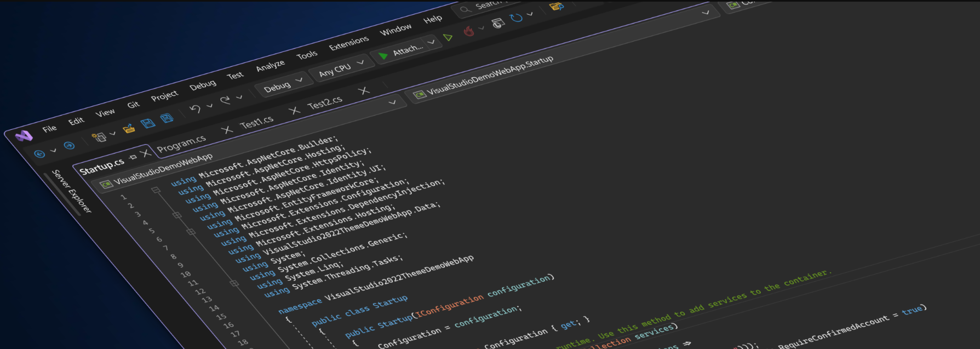This screenshot has width=980, height=349.
Task: Undo the last action
Action: (x=195, y=109)
